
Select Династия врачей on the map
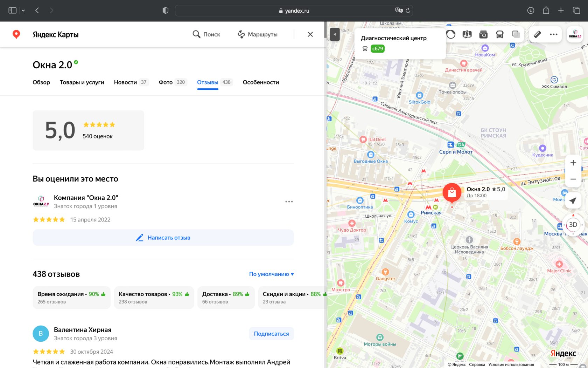[464, 66]
